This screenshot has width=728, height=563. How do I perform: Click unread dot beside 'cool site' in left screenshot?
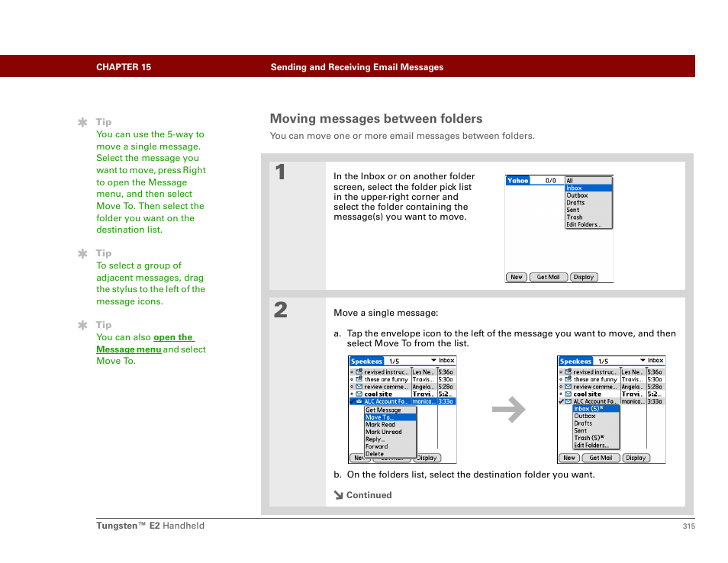[x=353, y=394]
